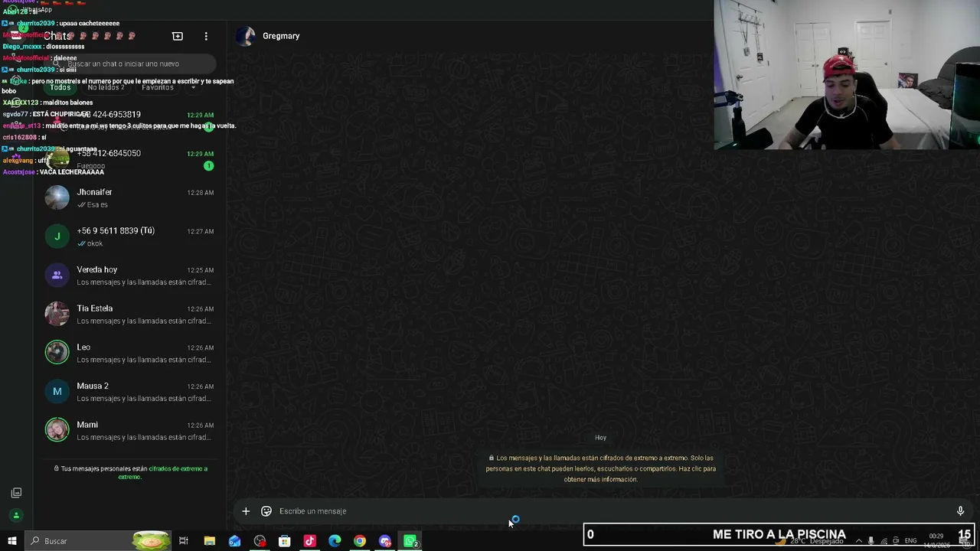The width and height of the screenshot is (980, 551).
Task: Start a new chat with the compose icon
Action: pos(178,36)
